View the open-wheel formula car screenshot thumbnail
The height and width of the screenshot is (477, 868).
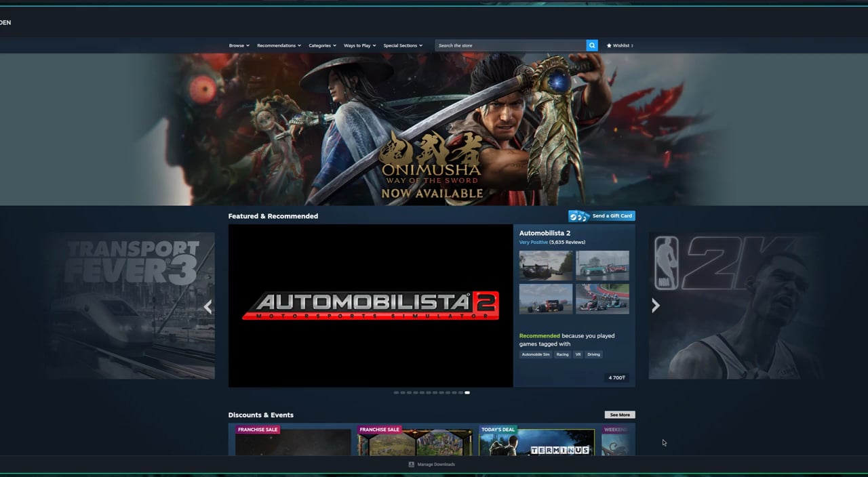pyautogui.click(x=546, y=299)
